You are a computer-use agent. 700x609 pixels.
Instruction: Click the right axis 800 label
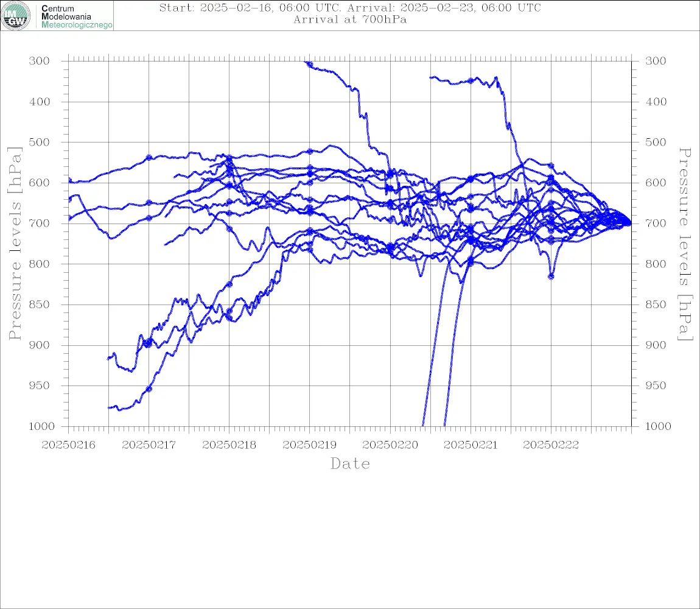click(x=656, y=264)
